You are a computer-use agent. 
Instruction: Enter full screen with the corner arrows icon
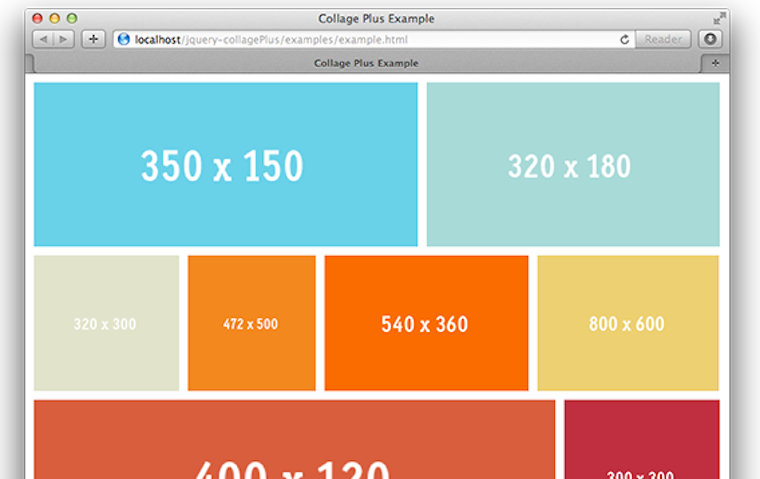tap(719, 18)
